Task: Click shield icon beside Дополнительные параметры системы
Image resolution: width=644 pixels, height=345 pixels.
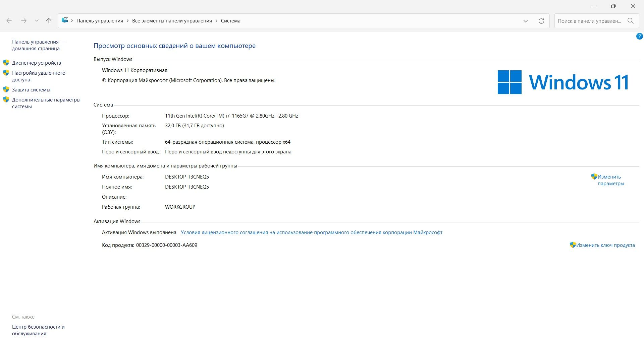Action: [x=6, y=99]
